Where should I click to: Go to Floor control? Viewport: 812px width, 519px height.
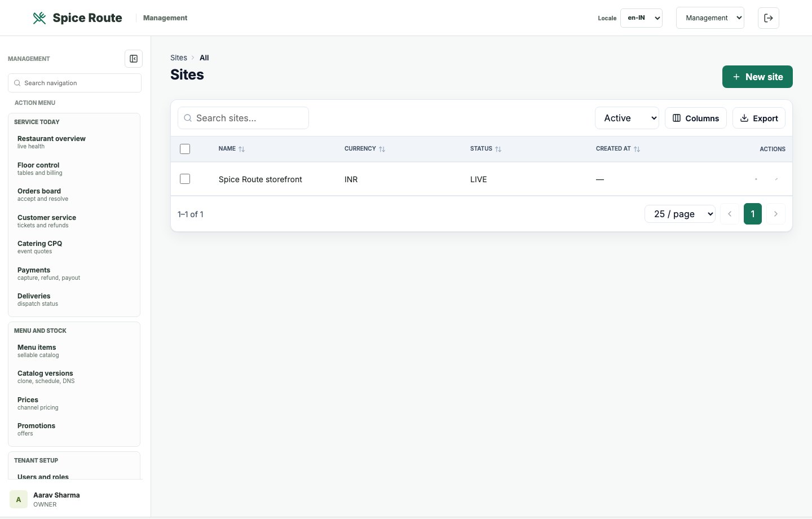tap(74, 169)
